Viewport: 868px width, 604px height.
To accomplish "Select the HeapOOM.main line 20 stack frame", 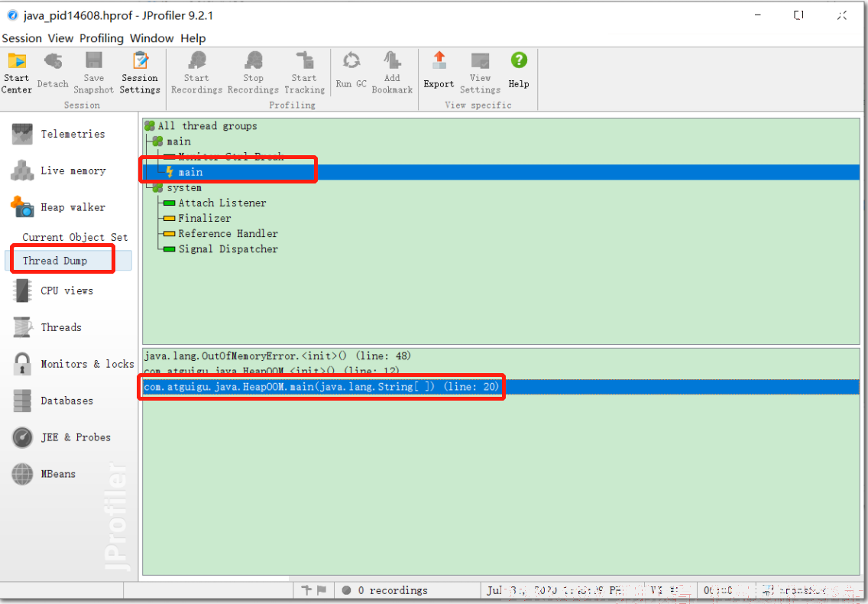I will pyautogui.click(x=501, y=387).
